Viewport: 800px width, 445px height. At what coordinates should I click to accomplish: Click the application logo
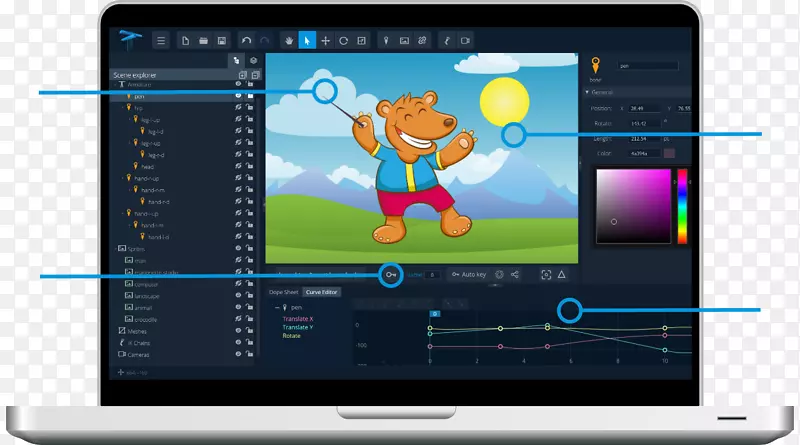coord(130,39)
